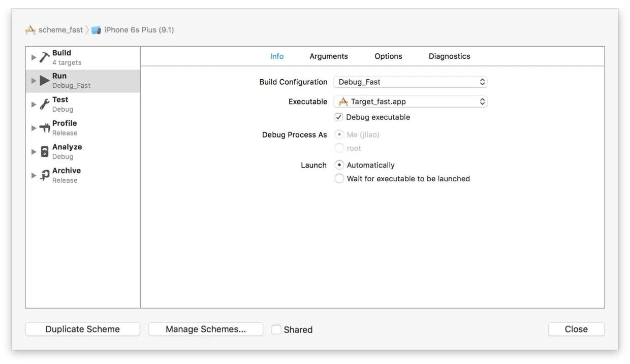Switch to the Options tab
The height and width of the screenshot is (364, 630).
point(388,56)
